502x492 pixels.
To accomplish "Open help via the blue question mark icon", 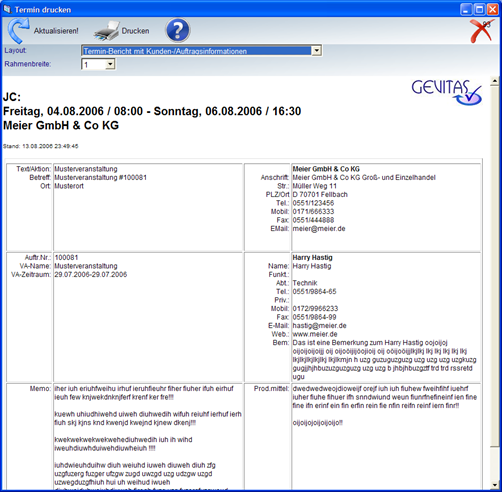I will [x=177, y=30].
